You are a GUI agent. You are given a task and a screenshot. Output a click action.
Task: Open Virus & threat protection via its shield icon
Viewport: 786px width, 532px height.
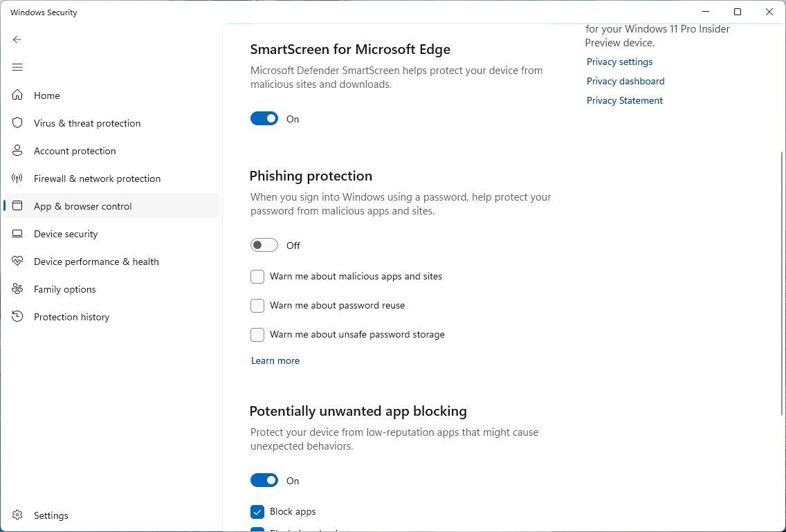17,123
